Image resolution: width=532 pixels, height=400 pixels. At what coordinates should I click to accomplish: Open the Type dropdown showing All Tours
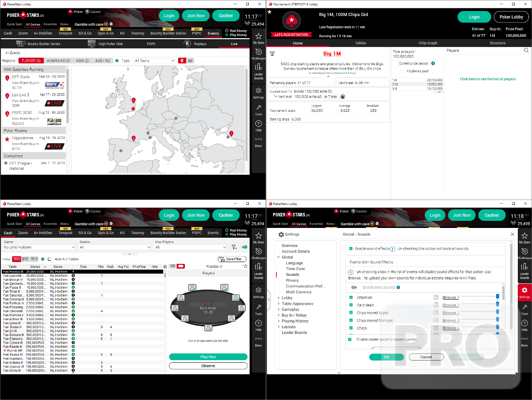154,61
